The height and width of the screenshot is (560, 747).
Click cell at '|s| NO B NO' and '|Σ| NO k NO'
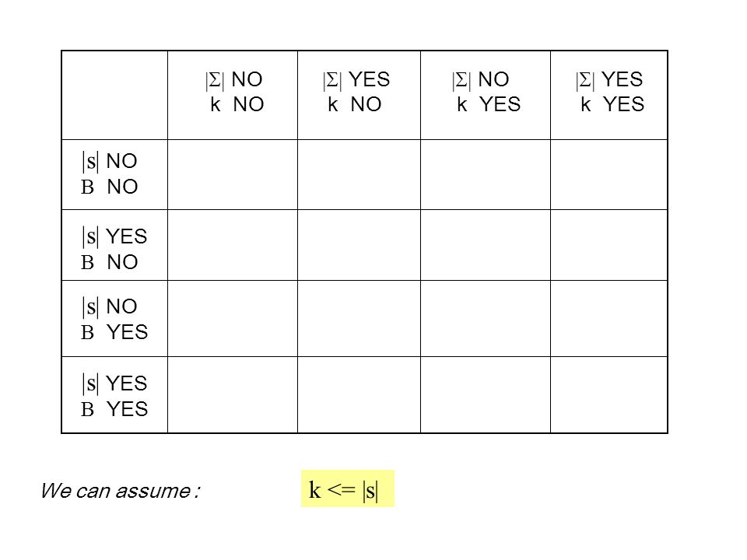point(233,174)
